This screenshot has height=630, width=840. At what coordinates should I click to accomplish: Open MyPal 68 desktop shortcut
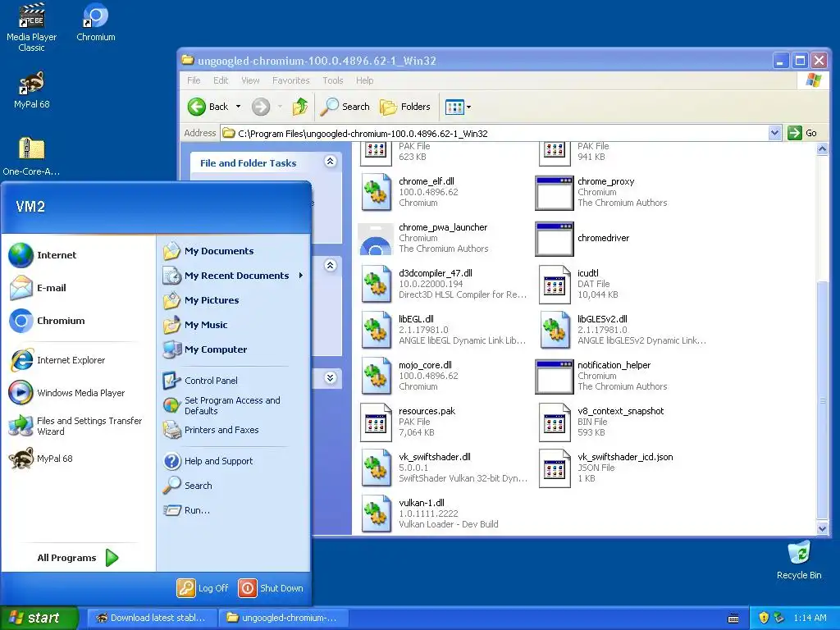point(32,90)
